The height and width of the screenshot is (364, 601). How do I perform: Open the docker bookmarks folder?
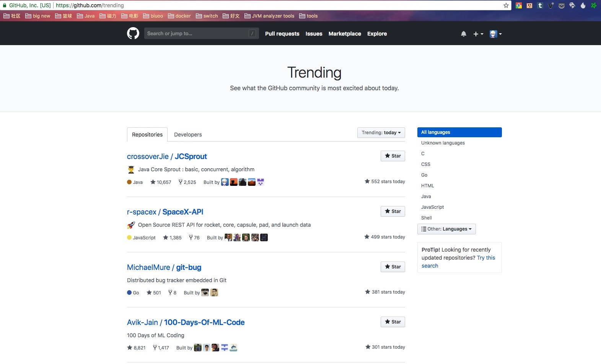click(x=179, y=16)
